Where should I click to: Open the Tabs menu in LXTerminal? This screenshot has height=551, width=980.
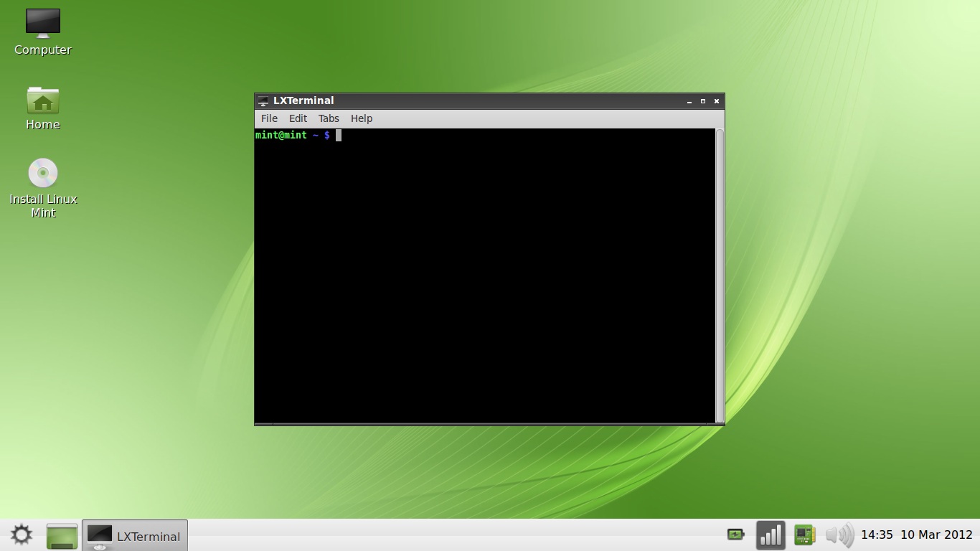[x=329, y=118]
